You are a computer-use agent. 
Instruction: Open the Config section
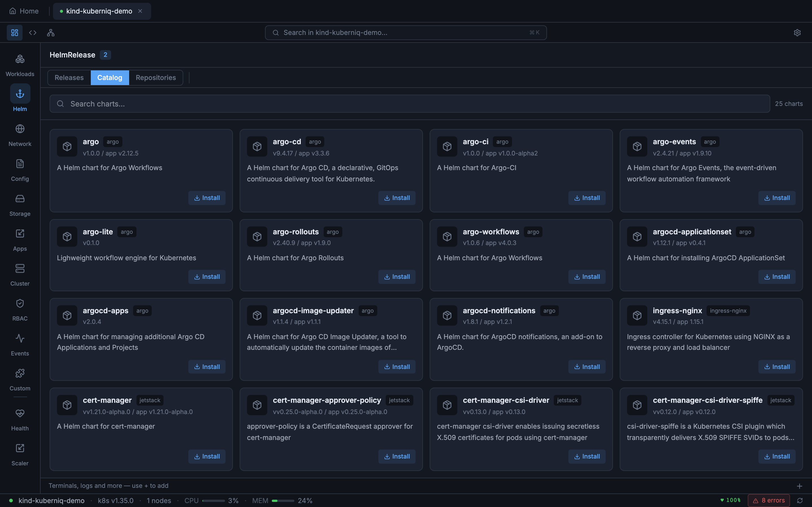(x=20, y=169)
